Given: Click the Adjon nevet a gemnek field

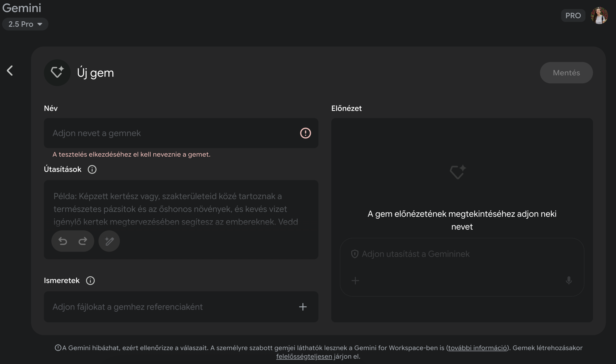Looking at the screenshot, I should click(x=171, y=133).
